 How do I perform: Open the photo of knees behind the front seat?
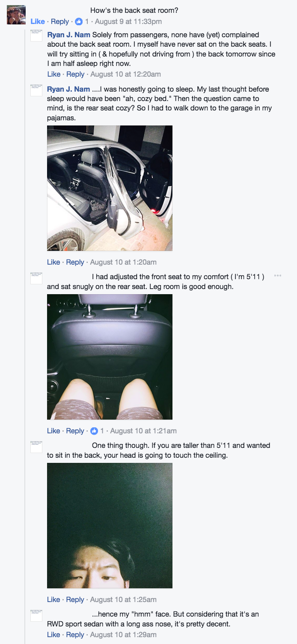pos(110,357)
